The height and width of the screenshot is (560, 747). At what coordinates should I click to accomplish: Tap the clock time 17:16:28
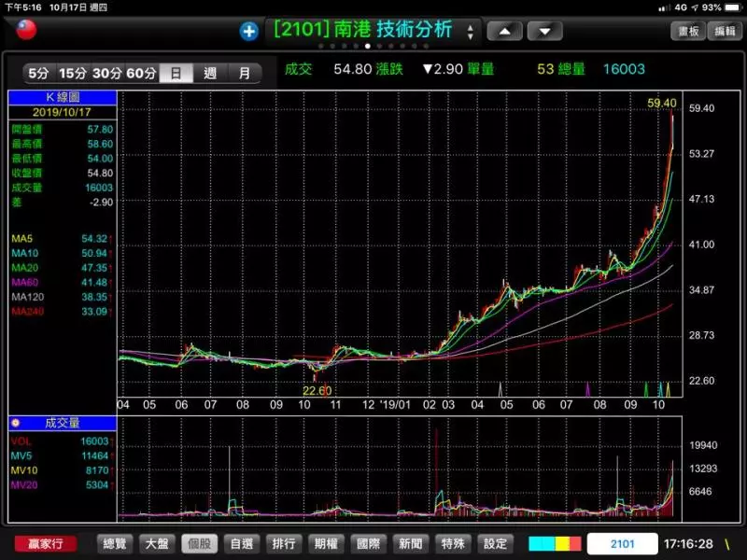pyautogui.click(x=688, y=544)
